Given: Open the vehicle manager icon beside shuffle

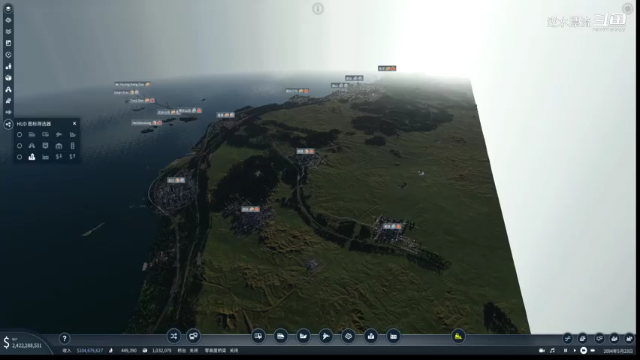Looking at the screenshot, I should click(193, 336).
